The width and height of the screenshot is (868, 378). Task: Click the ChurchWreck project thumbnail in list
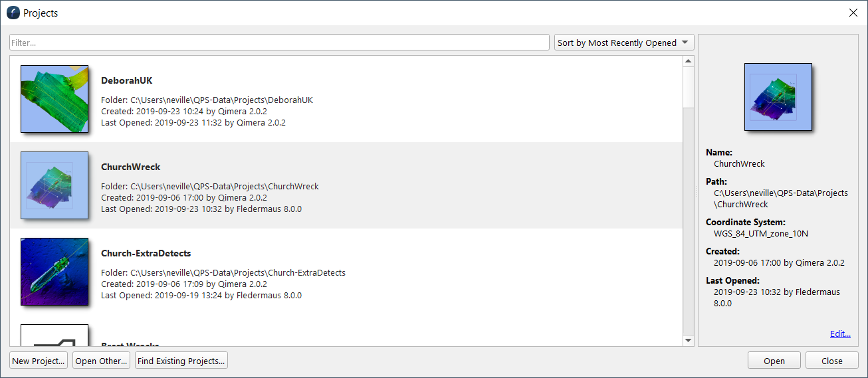pyautogui.click(x=54, y=185)
